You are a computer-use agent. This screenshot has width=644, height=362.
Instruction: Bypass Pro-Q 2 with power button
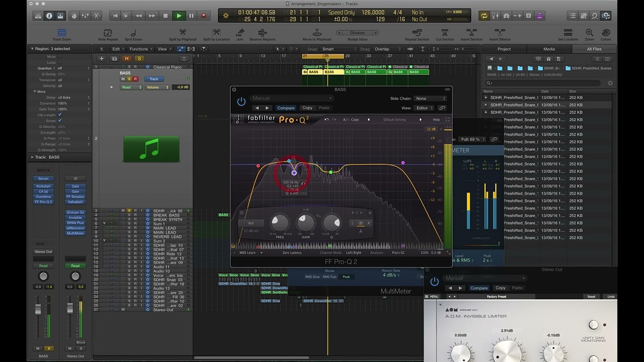coord(242,102)
